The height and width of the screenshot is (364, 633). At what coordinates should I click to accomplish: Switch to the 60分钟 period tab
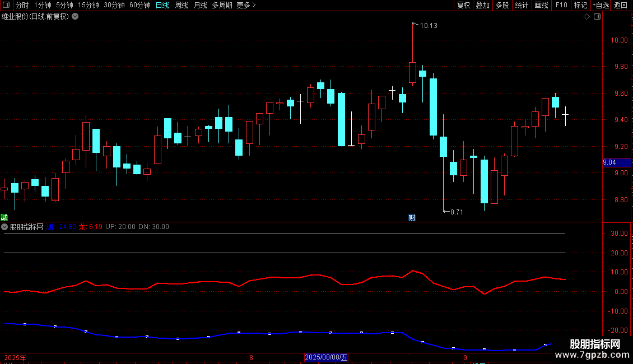tap(139, 5)
